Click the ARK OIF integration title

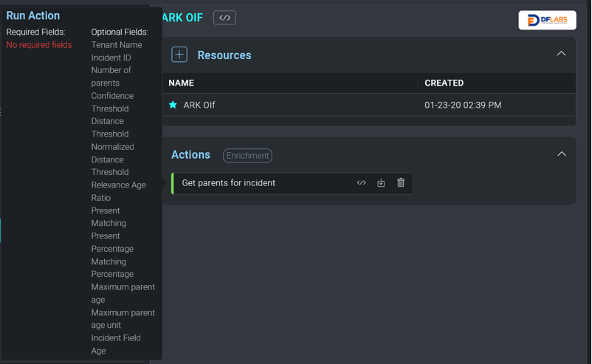(x=182, y=18)
